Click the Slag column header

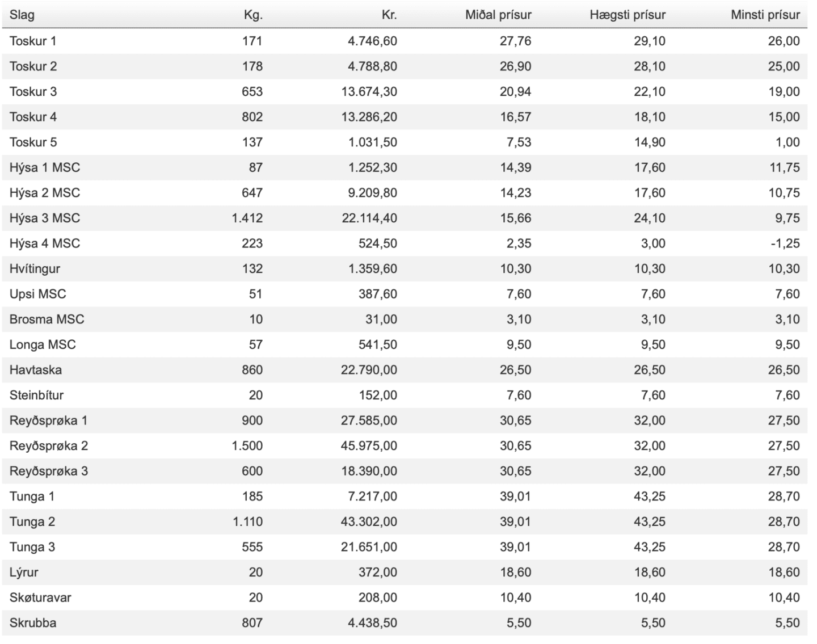pos(22,15)
